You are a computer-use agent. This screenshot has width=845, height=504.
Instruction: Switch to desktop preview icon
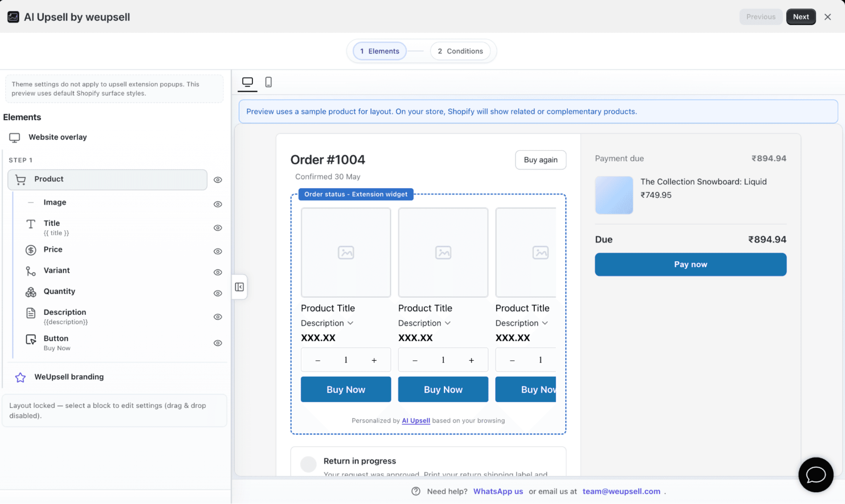[247, 82]
